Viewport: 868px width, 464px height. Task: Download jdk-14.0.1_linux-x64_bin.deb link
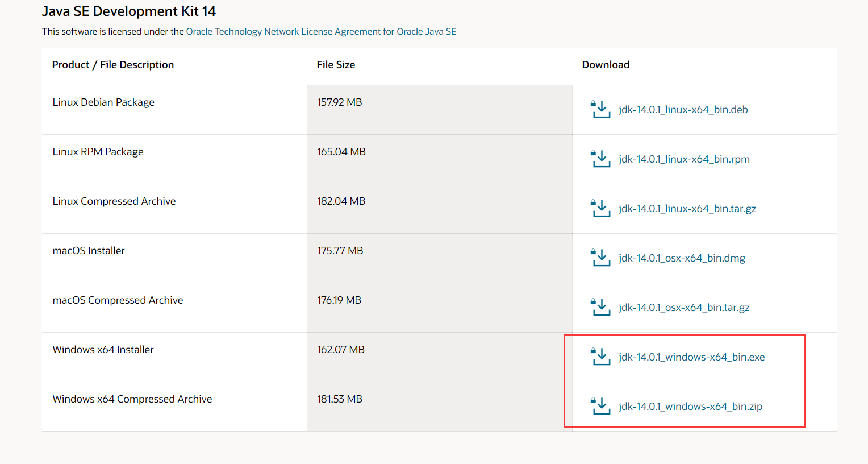click(683, 110)
